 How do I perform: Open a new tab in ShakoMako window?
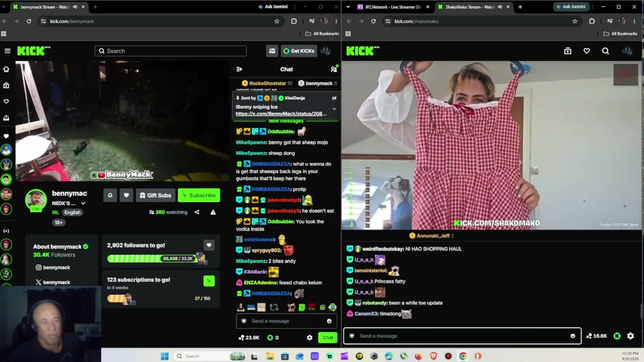[x=520, y=7]
